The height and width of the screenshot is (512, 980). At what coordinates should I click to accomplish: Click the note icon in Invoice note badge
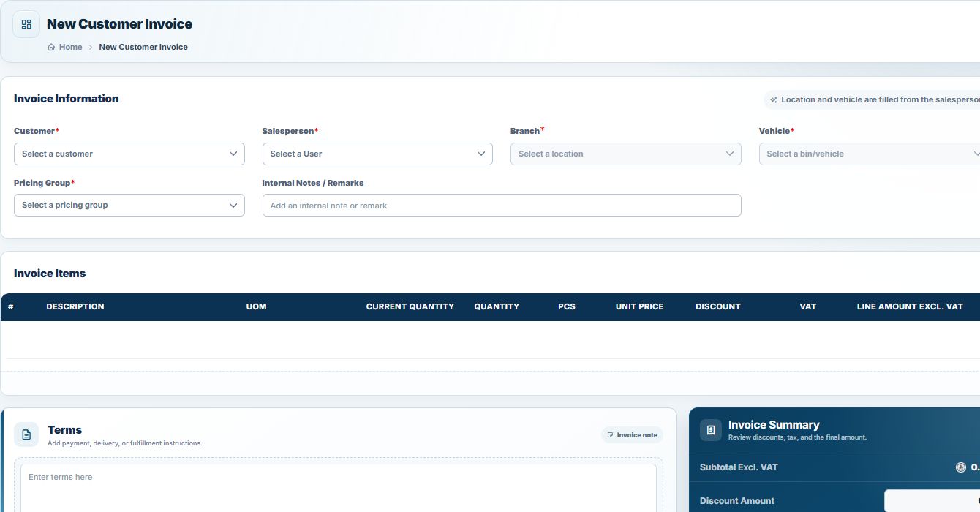click(611, 435)
